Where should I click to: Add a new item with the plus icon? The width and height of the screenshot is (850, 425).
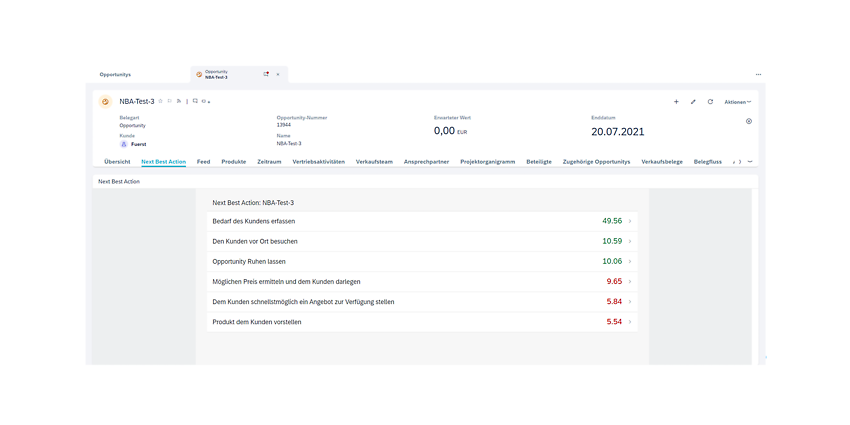click(x=676, y=101)
